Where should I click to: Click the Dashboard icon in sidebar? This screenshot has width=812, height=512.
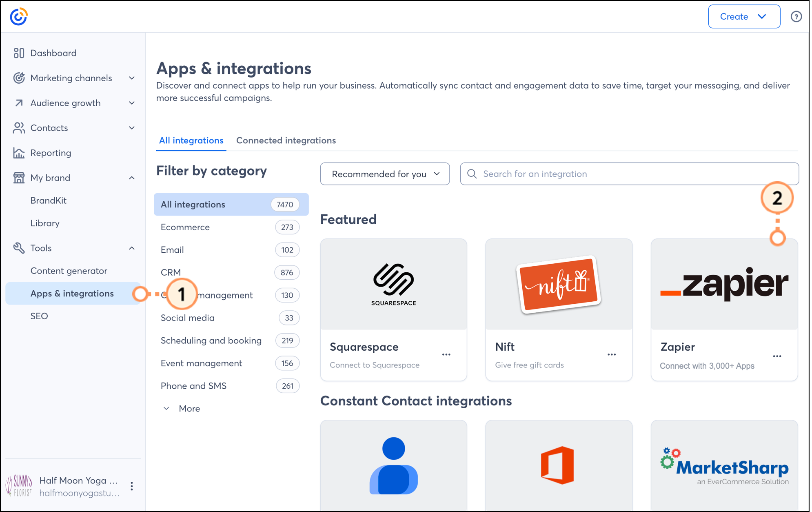19,53
